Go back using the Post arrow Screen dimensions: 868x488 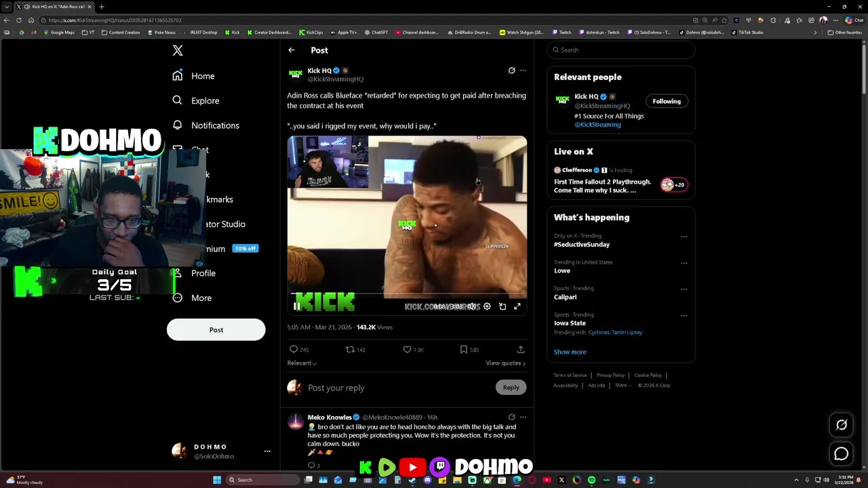click(292, 50)
